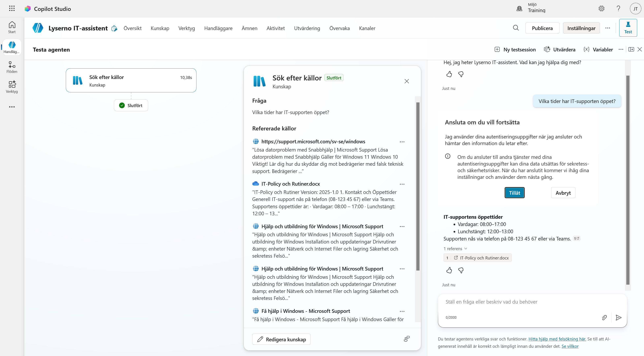Thumbs up the IT-supportens öppettider answer
Viewport: 644px width, 356px height.
pos(449,270)
